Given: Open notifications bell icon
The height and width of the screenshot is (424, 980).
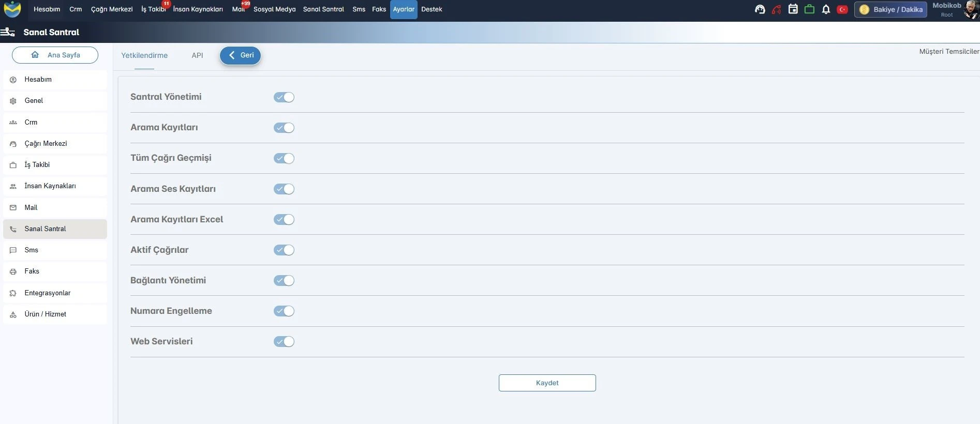Looking at the screenshot, I should pos(826,9).
